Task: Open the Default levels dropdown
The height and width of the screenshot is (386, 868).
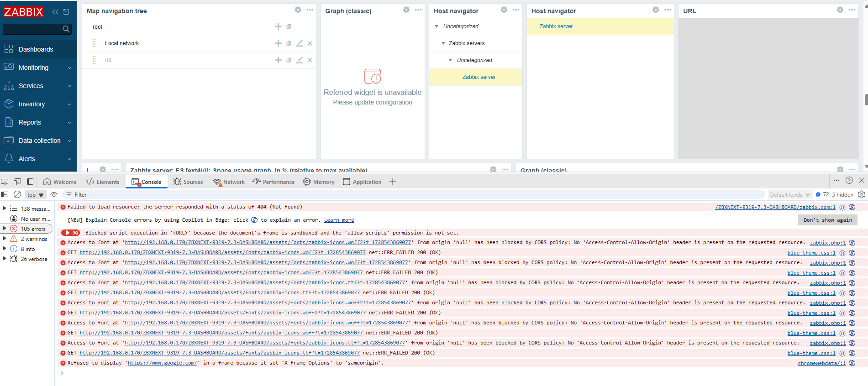Action: pyautogui.click(x=789, y=195)
